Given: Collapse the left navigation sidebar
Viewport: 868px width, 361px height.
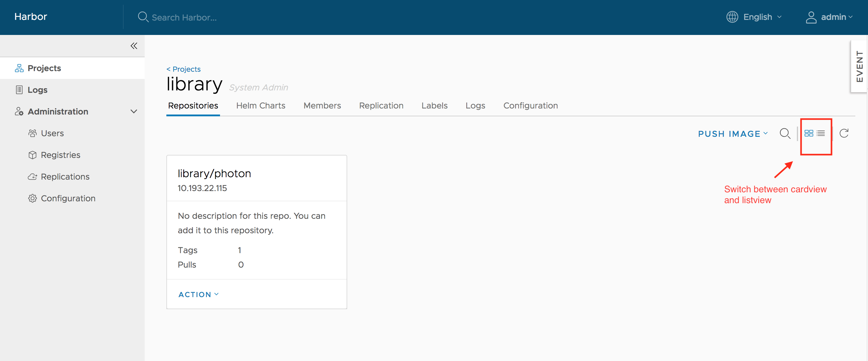Looking at the screenshot, I should point(134,46).
